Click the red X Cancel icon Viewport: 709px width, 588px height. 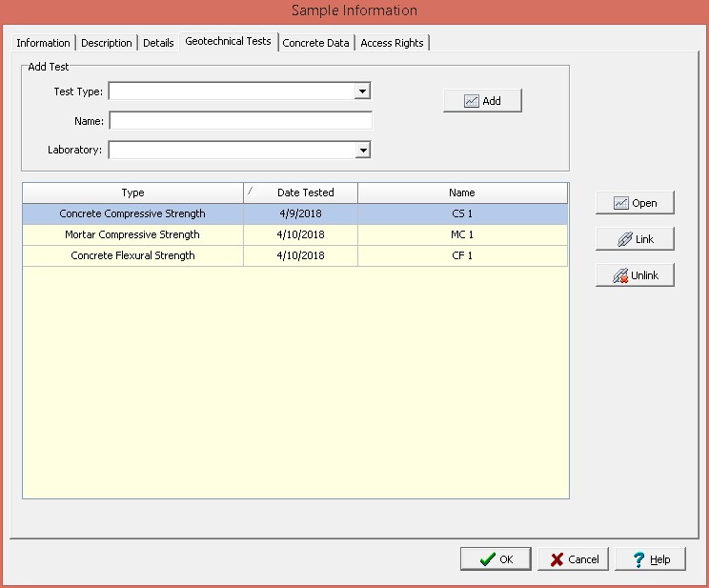pyautogui.click(x=556, y=559)
